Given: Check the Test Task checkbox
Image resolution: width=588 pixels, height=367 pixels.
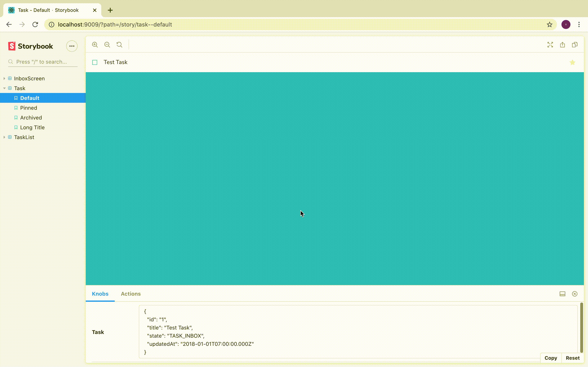Looking at the screenshot, I should (95, 62).
